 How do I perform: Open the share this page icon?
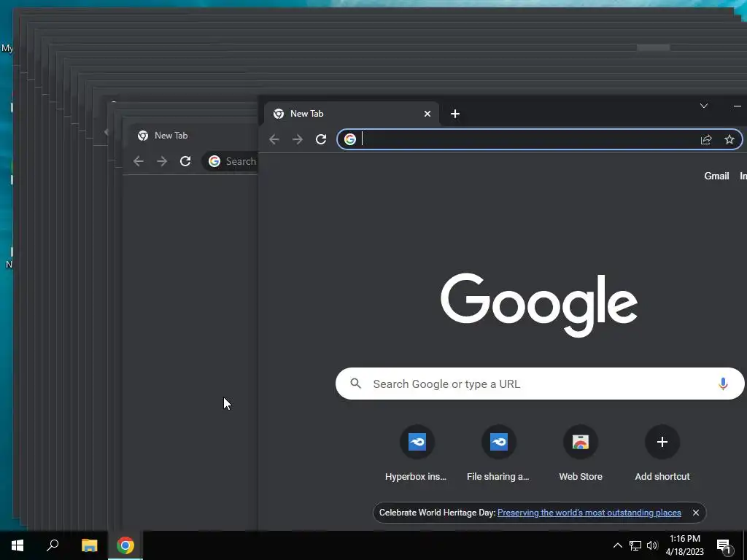click(x=706, y=139)
